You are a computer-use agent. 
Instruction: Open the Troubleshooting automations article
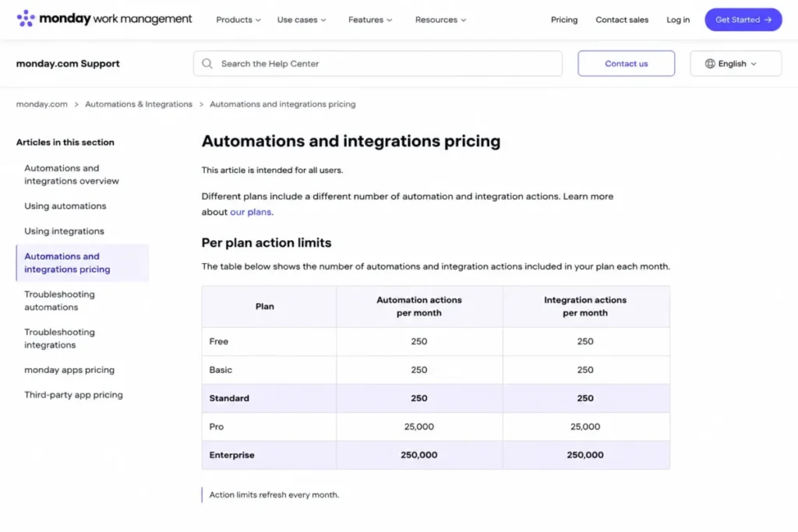coord(59,301)
